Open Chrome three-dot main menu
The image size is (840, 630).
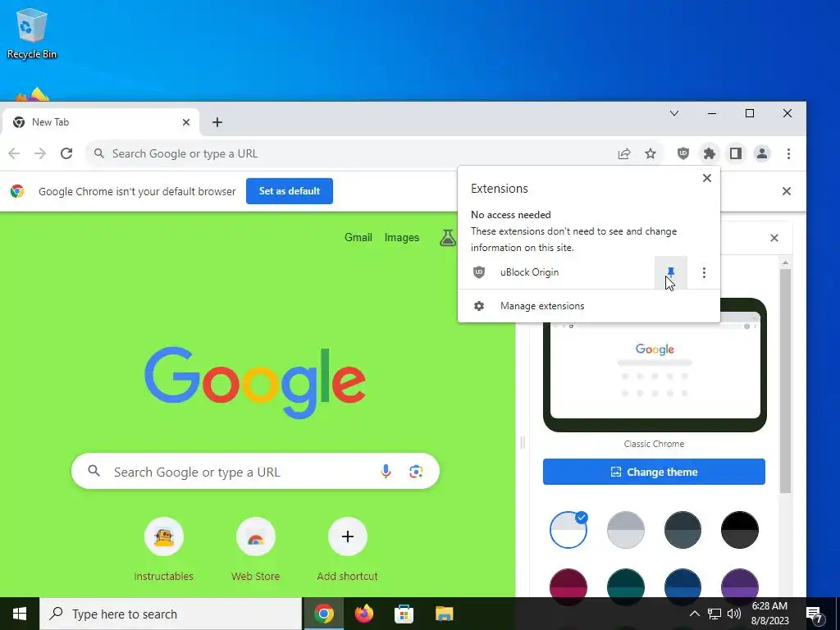pyautogui.click(x=788, y=153)
